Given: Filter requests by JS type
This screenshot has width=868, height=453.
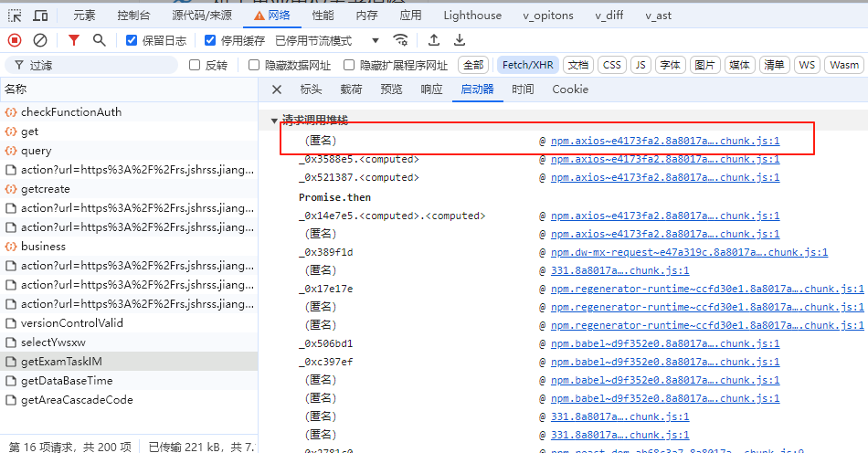Looking at the screenshot, I should point(640,65).
